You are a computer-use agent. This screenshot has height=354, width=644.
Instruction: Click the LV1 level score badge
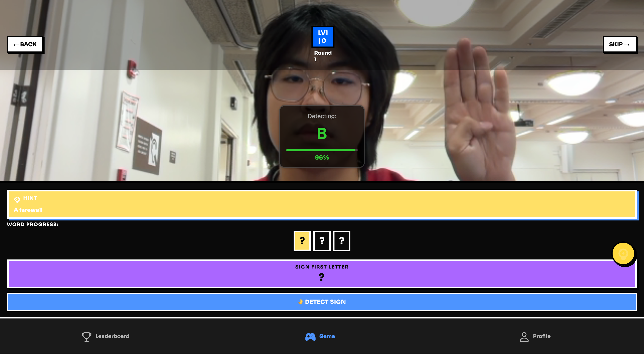(322, 37)
